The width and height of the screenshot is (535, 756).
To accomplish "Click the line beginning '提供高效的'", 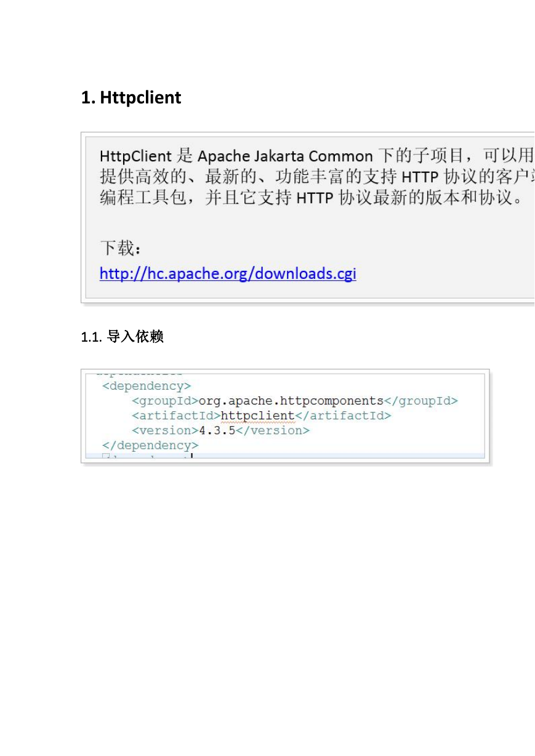I will click(317, 177).
